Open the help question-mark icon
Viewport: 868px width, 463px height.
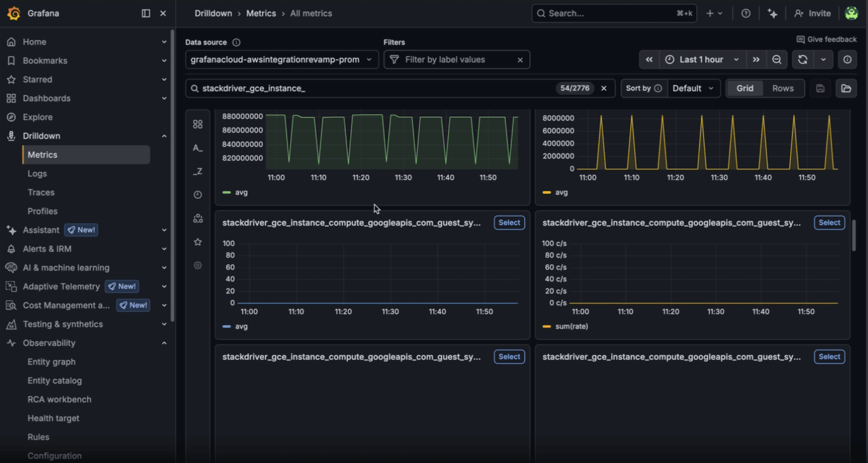tap(746, 14)
